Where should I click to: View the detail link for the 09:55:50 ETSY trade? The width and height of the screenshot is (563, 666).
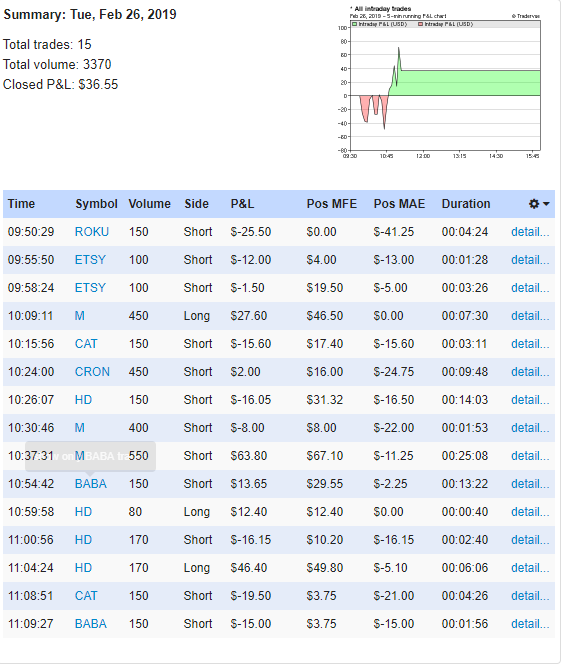(530, 260)
